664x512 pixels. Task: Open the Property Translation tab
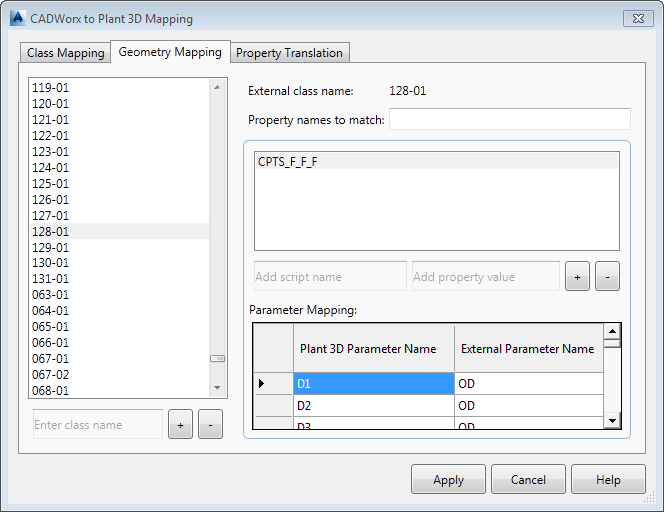[289, 53]
